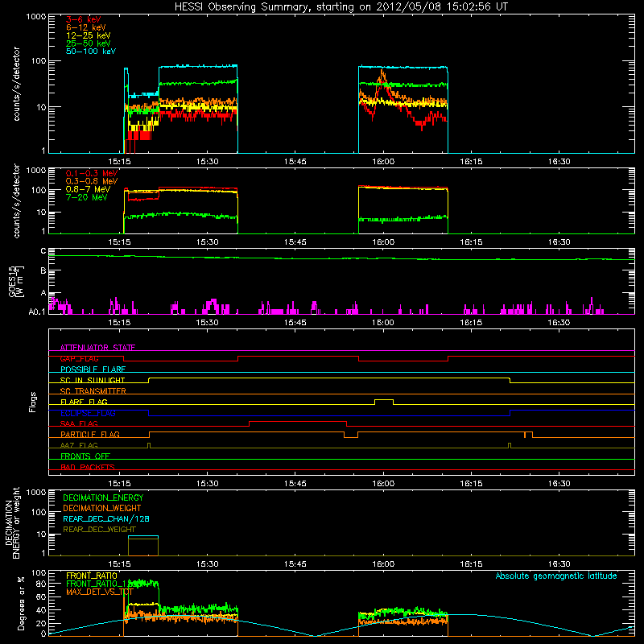Click the Degrees or % axis title
Viewport: 644px width, 644px height.
tap(21, 603)
